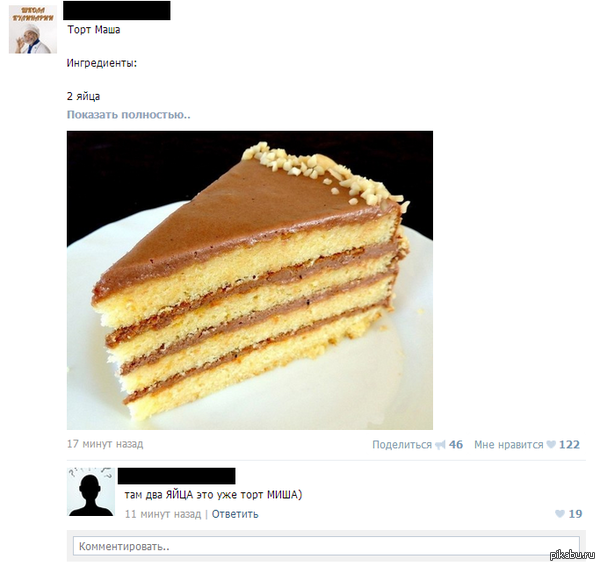Viewport: 600px width, 566px height.
Task: Click the 17 минут назад timestamp
Action: point(105,444)
